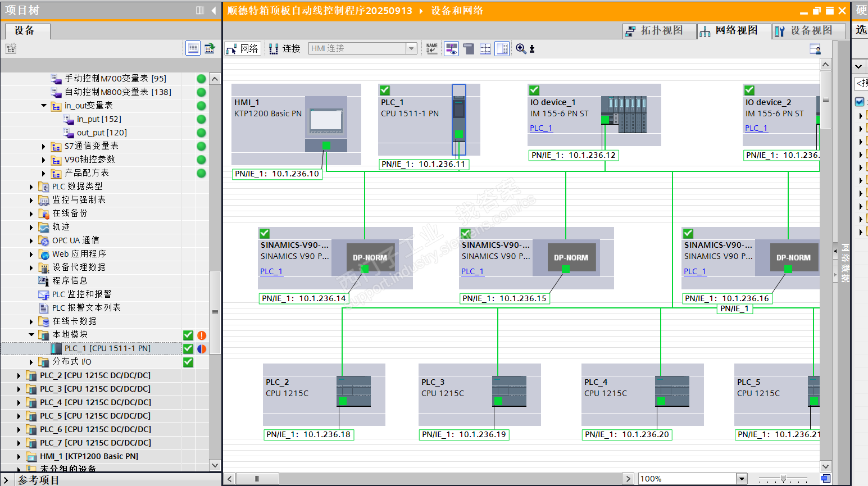Toggle the highlight network relations eye icon

click(x=451, y=49)
